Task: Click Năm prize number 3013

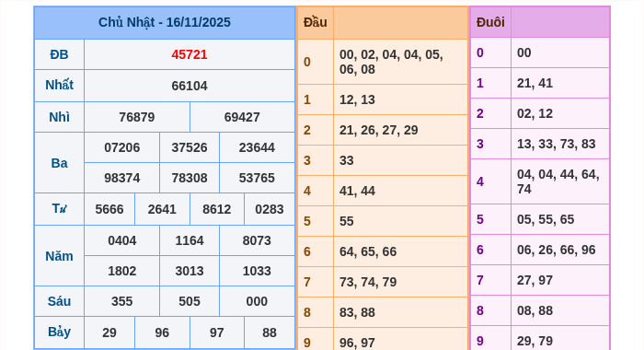Action: [x=190, y=271]
